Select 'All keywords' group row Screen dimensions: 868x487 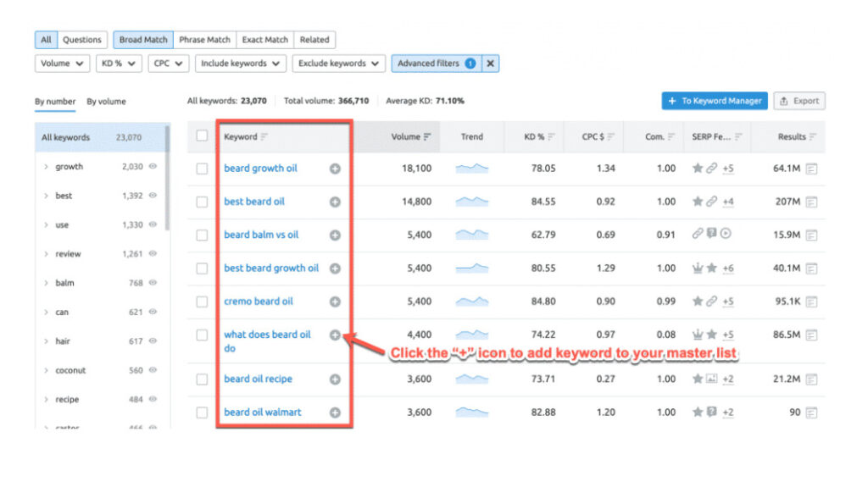(x=100, y=137)
